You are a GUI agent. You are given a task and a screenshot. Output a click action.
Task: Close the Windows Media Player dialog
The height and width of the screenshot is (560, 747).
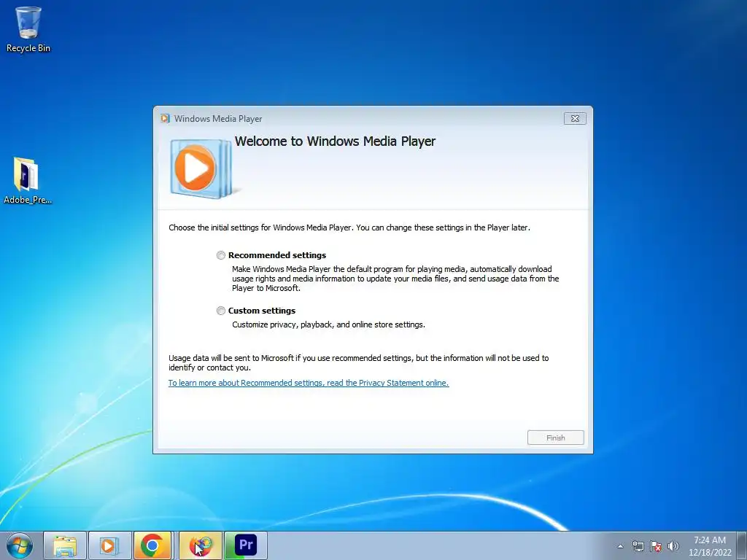pos(575,119)
